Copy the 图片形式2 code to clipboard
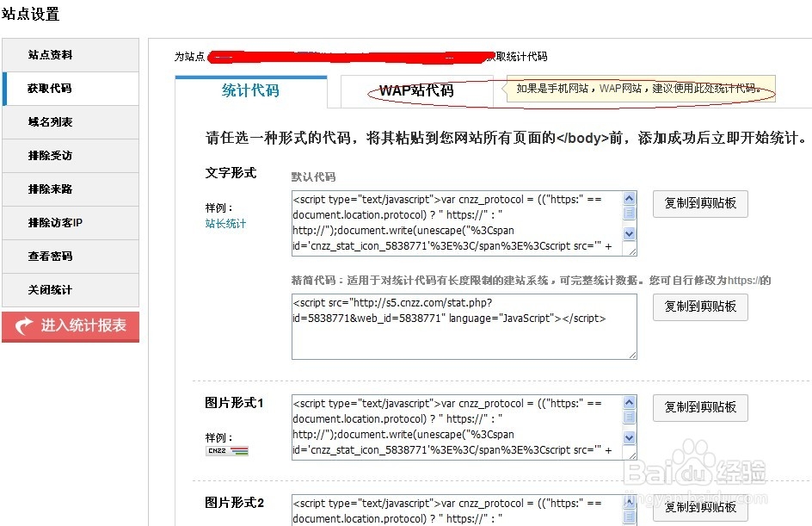The width and height of the screenshot is (812, 526). tap(700, 507)
